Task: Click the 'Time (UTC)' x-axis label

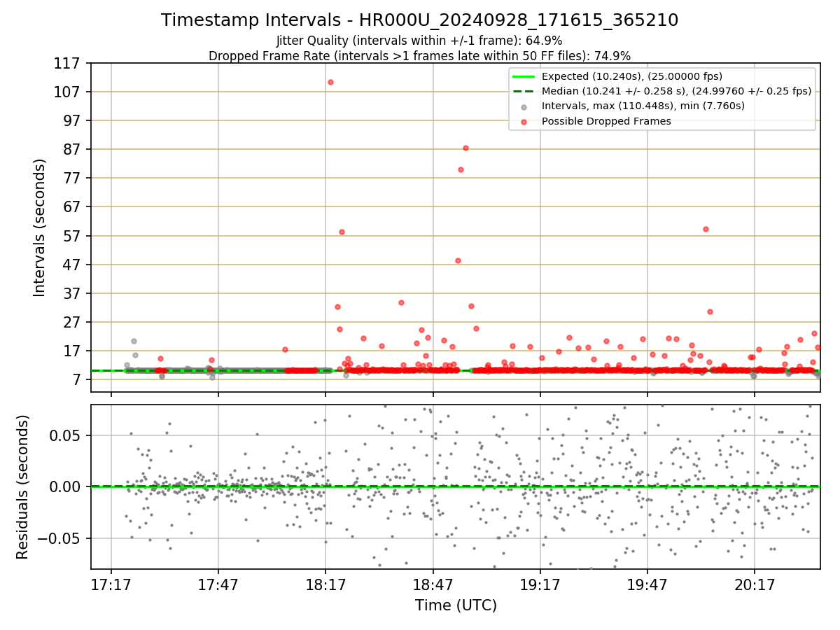Action: 456,605
